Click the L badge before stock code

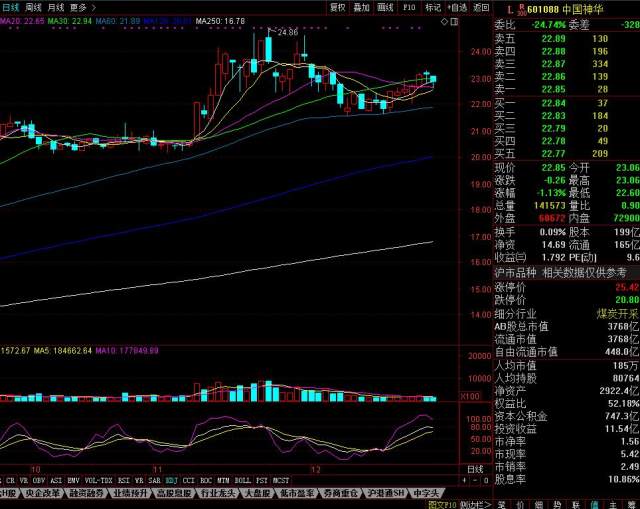point(510,10)
